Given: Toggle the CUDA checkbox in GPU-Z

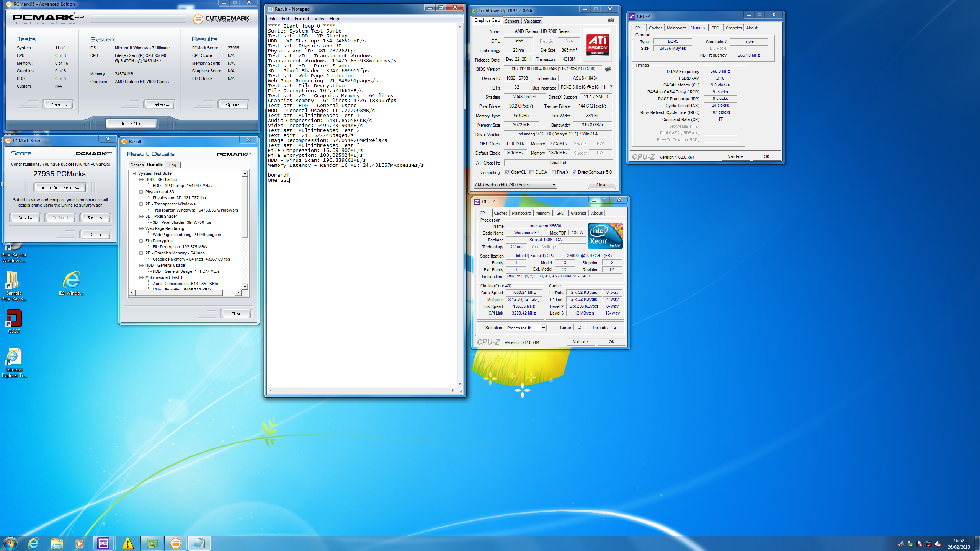Looking at the screenshot, I should coord(532,172).
